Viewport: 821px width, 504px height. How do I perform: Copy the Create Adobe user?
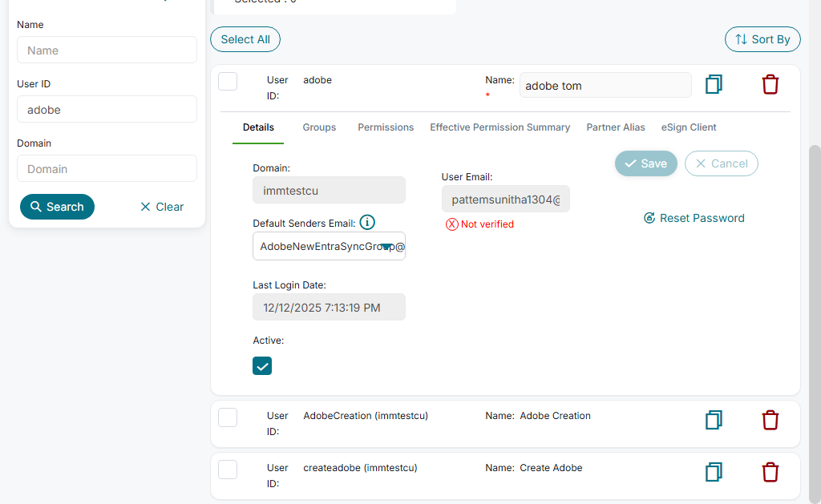tap(714, 472)
